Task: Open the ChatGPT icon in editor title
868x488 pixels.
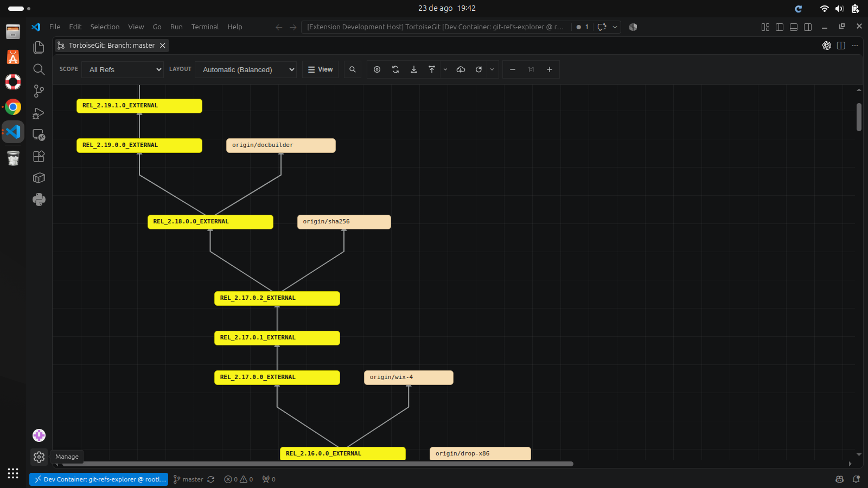Action: [x=827, y=46]
